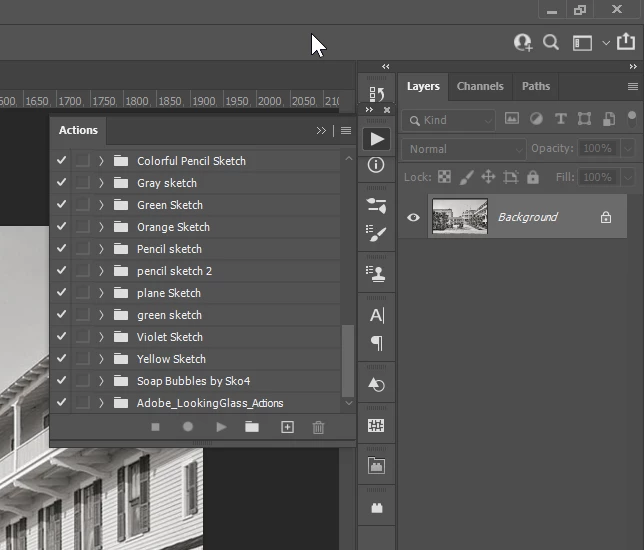The height and width of the screenshot is (550, 644).
Task: Filter layers by shape icon
Action: pos(584,119)
